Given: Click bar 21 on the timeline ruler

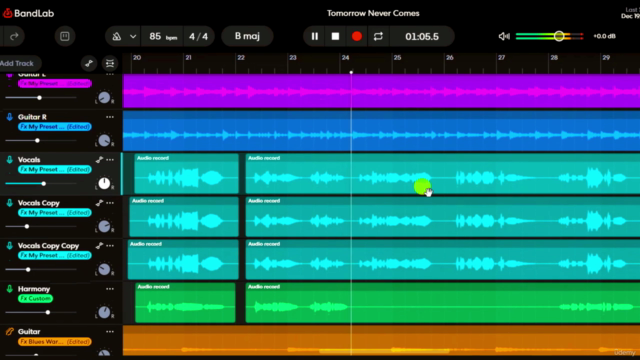Looking at the screenshot, I should click(188, 58).
